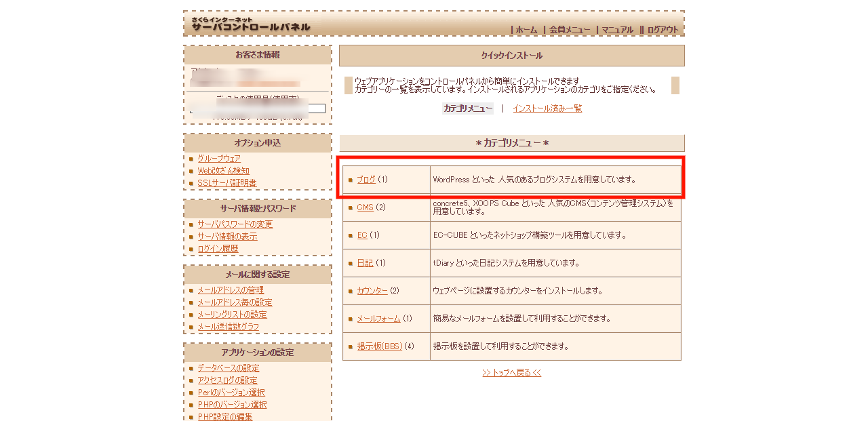Click the EC-CUBE description text

pos(530,235)
